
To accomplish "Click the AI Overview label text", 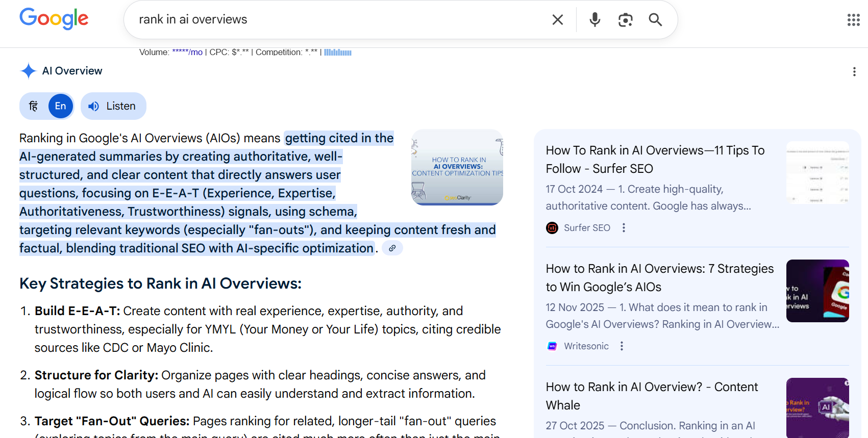I will click(x=72, y=71).
